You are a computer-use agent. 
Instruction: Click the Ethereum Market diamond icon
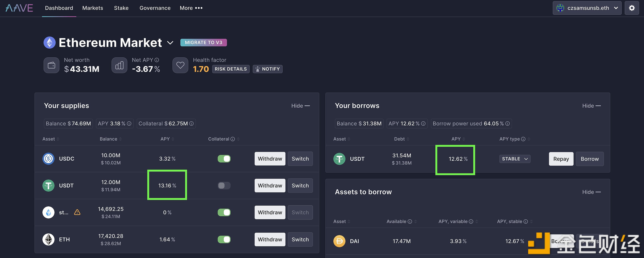[x=49, y=43]
